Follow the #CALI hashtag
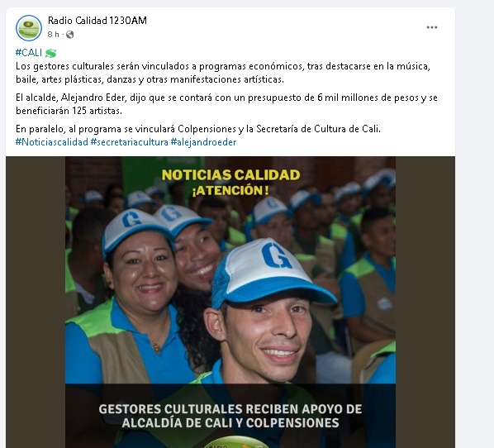This screenshot has height=448, width=494. (29, 53)
